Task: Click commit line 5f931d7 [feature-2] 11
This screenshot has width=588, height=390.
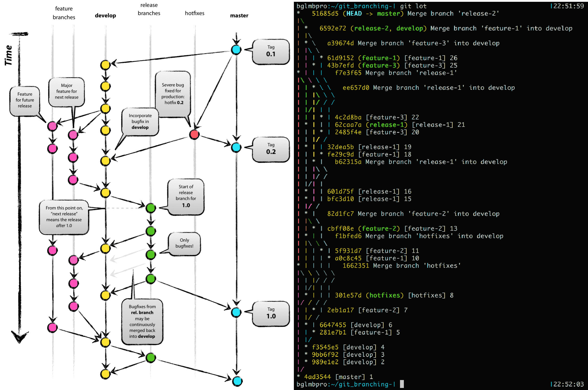Action: [377, 251]
